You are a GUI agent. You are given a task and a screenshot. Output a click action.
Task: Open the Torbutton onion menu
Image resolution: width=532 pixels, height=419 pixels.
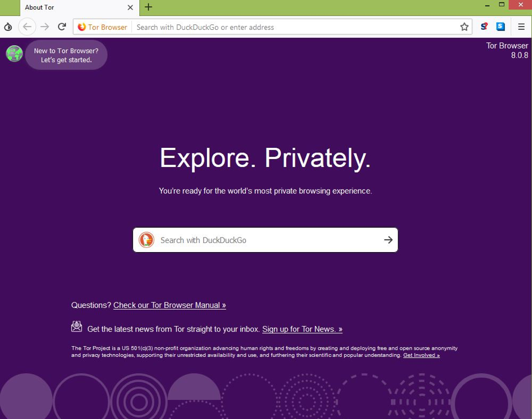(x=8, y=27)
